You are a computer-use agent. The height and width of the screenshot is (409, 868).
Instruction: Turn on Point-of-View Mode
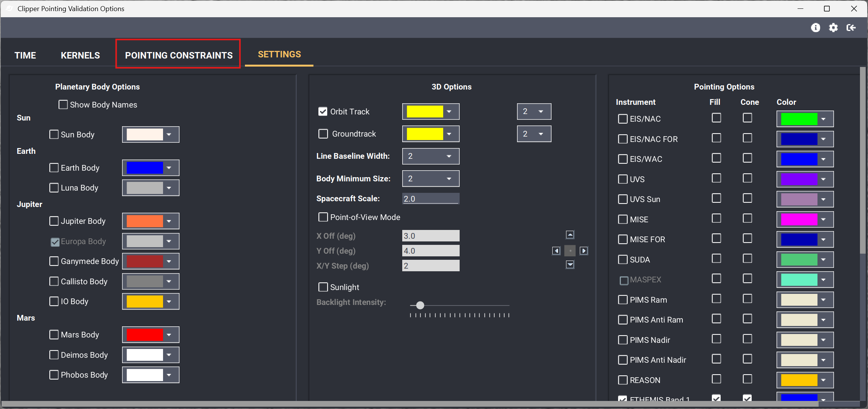point(323,217)
